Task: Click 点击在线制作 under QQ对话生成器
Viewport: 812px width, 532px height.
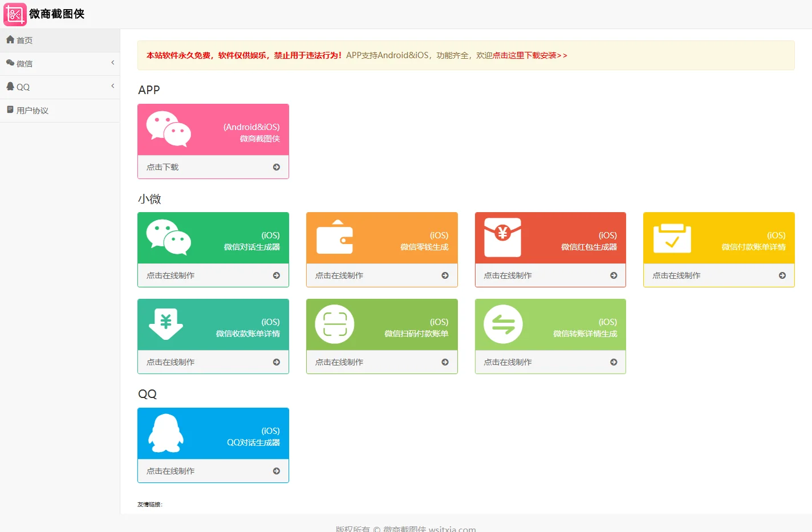Action: click(x=170, y=471)
